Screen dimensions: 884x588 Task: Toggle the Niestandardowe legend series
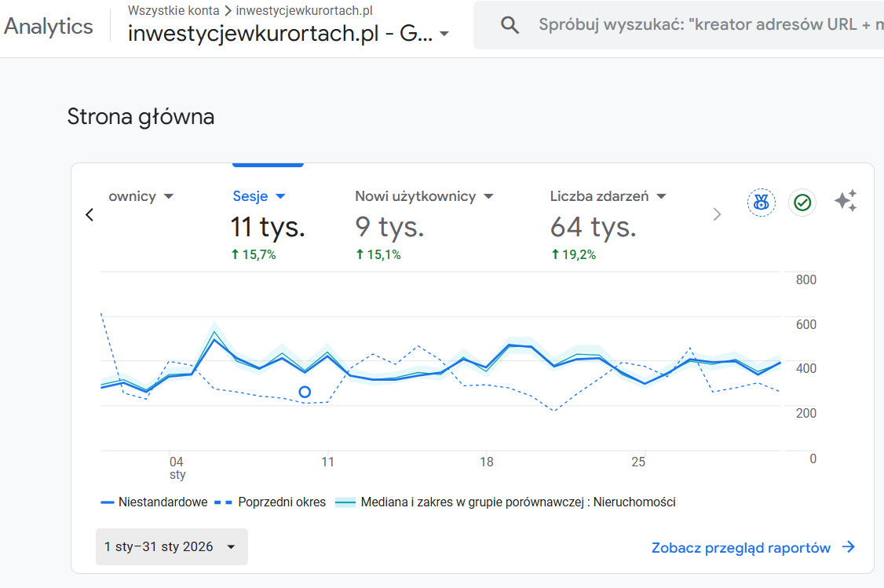coord(154,502)
